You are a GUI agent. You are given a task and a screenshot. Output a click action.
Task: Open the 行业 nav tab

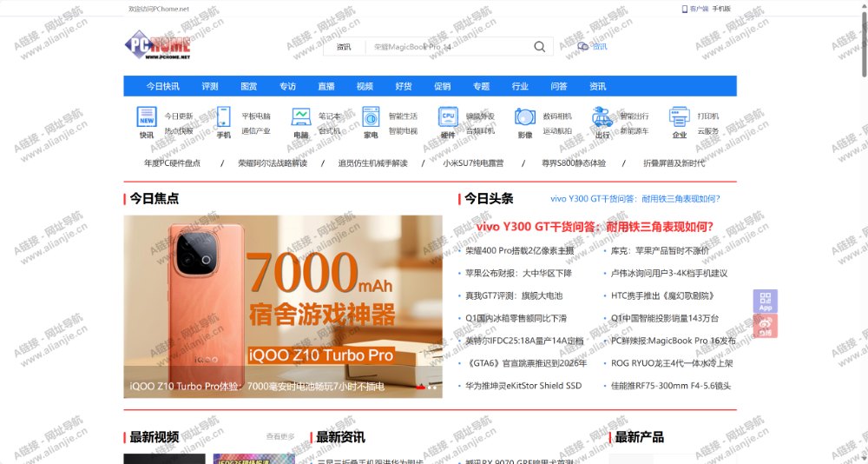click(x=520, y=87)
